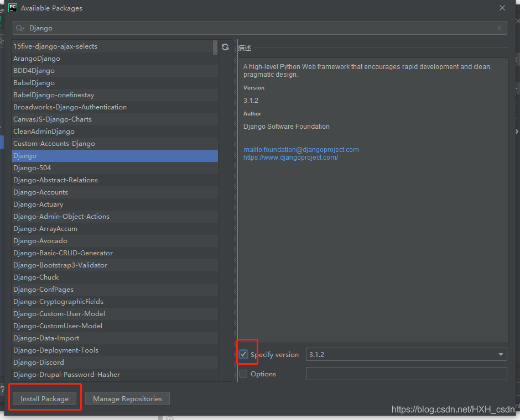Select 15five-django-ajax-selects package
The image size is (520, 420).
click(x=115, y=46)
